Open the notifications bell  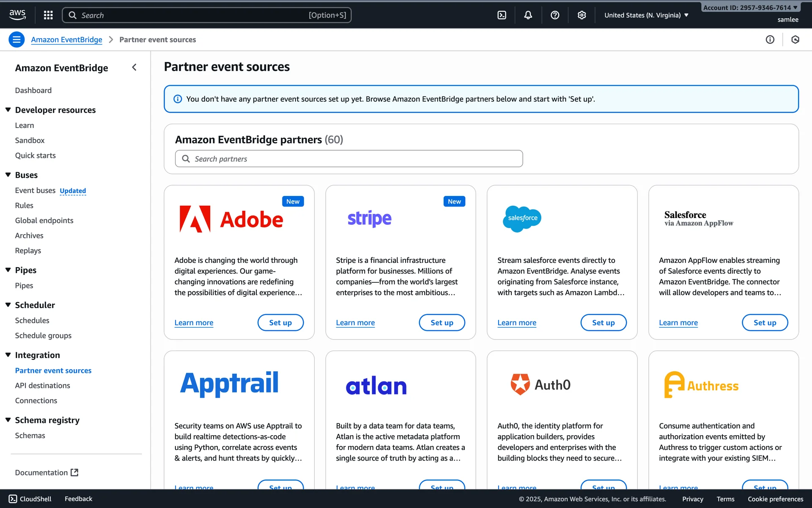pyautogui.click(x=528, y=15)
